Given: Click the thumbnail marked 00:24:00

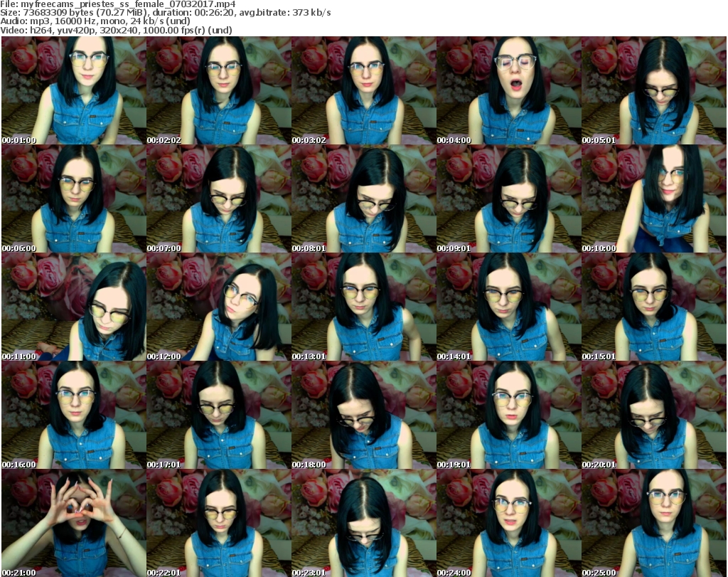Looking at the screenshot, I should click(509, 523).
